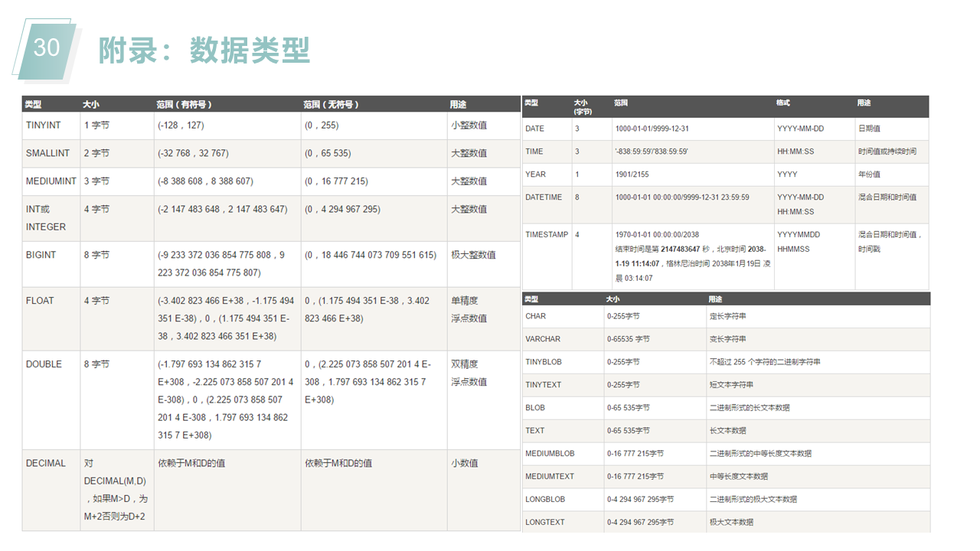Click YYYY-MM-DD in the DATE row

tap(801, 129)
